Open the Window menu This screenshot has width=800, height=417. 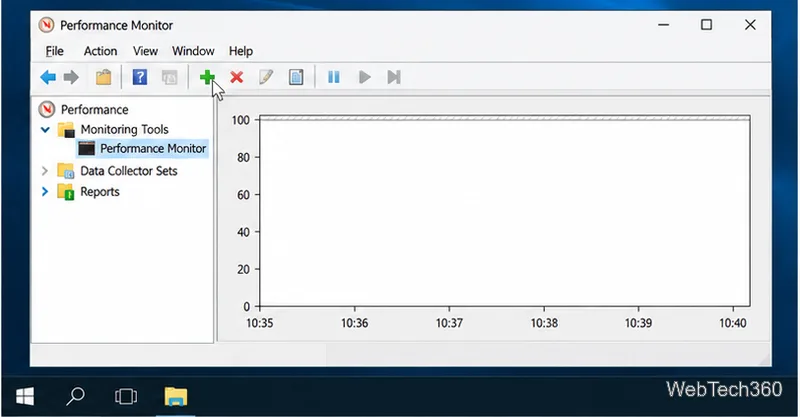coord(193,51)
